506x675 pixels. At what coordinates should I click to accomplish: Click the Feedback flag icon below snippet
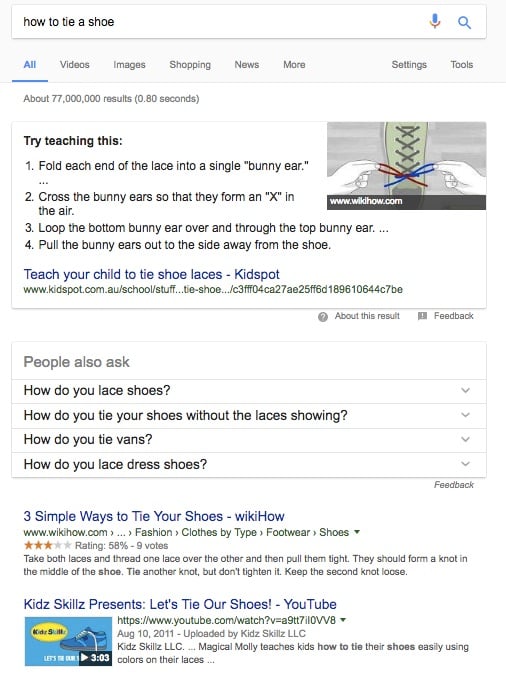click(422, 316)
